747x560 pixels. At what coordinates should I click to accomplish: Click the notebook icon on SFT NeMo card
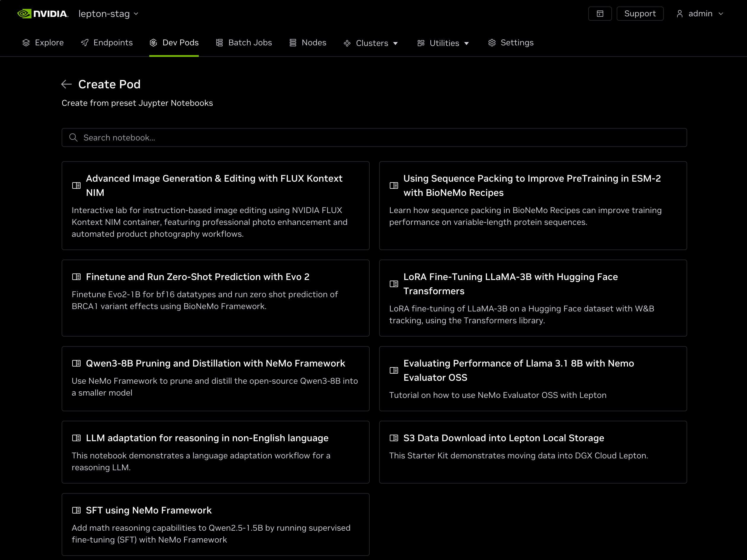76,510
